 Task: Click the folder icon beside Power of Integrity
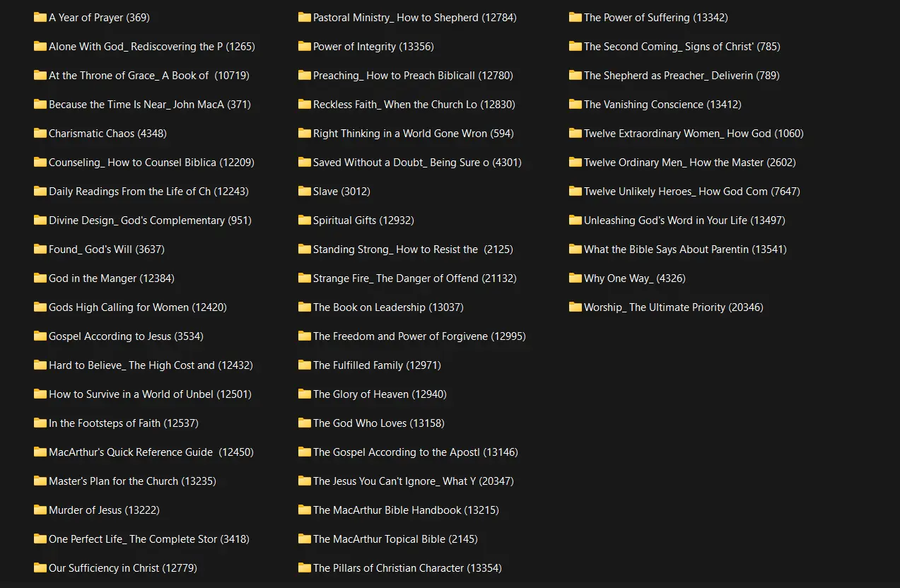(305, 46)
